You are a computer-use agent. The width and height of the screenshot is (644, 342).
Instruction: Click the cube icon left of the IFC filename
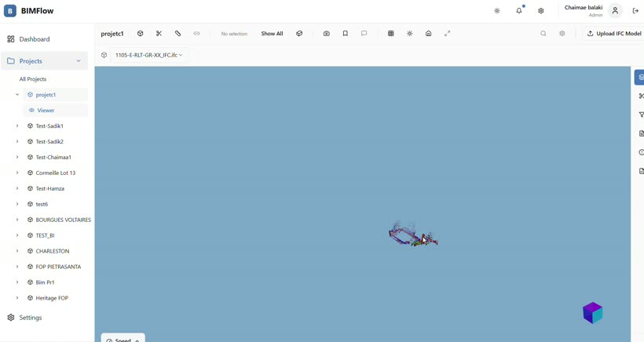tap(104, 55)
